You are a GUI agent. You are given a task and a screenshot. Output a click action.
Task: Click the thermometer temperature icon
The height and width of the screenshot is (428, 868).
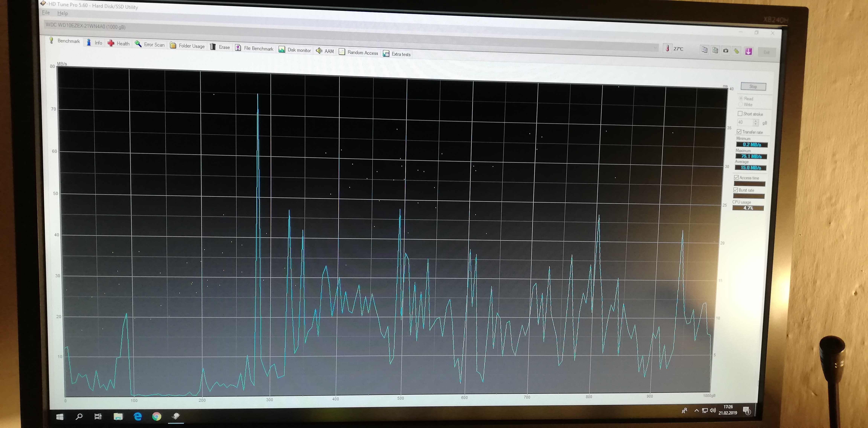(x=668, y=49)
